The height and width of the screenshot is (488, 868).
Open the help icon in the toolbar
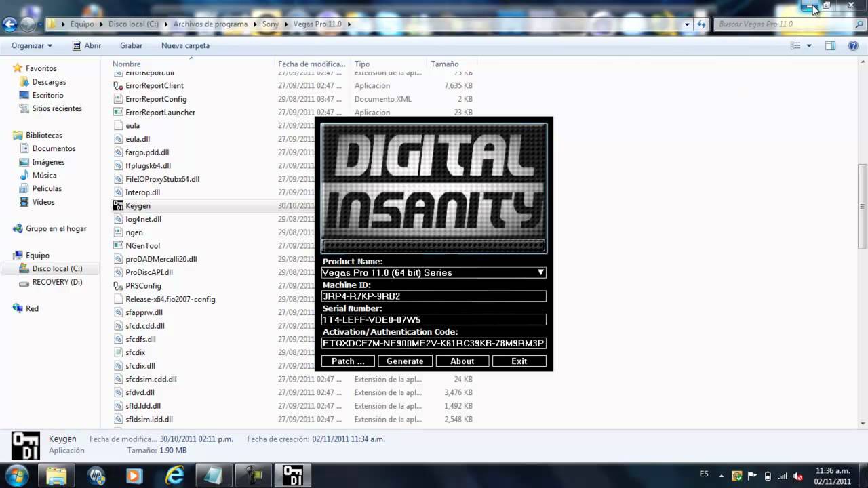853,45
